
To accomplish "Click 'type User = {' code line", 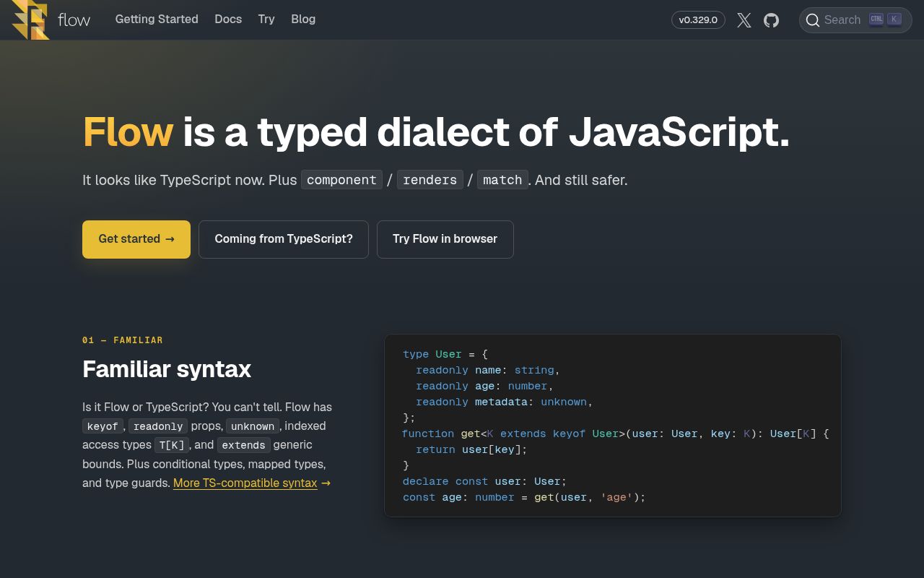I will pos(445,354).
